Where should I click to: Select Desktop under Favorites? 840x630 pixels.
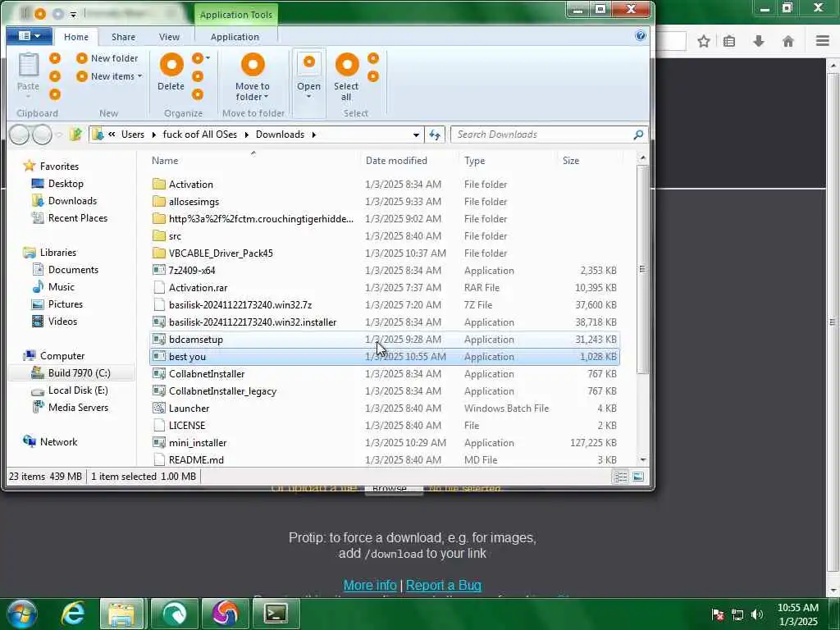click(x=66, y=184)
